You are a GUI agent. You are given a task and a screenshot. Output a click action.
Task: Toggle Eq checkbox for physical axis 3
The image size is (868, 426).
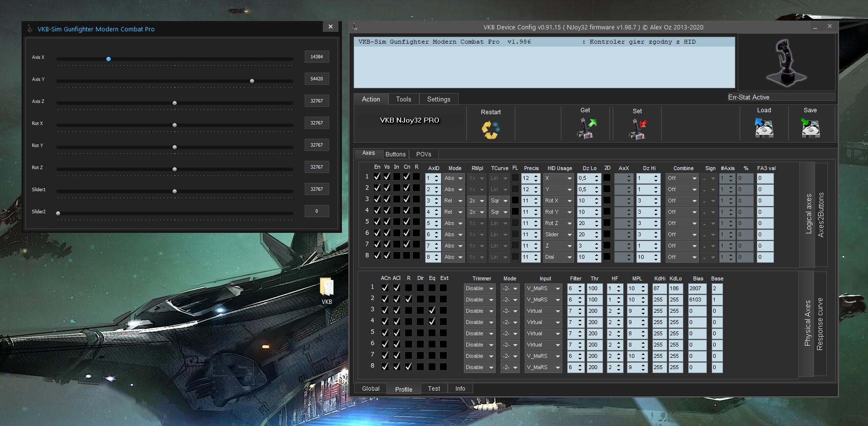pos(432,310)
